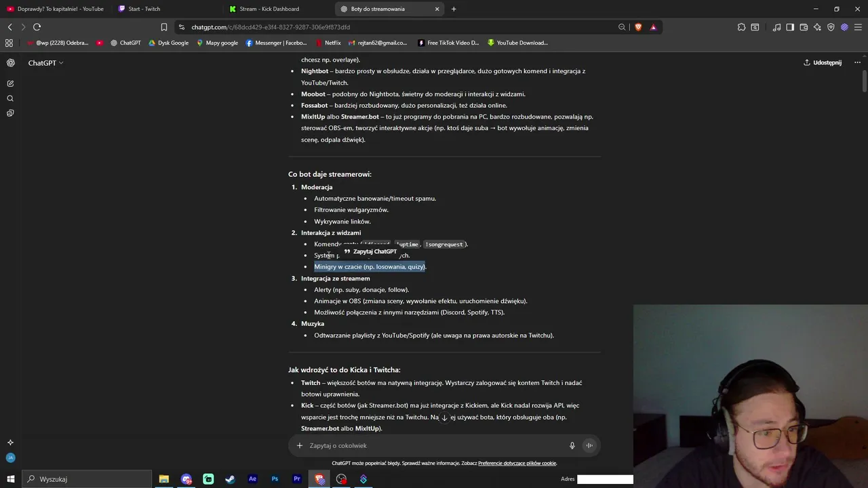Click the address bar URL field
Screen dimensions: 868x488
click(x=400, y=27)
